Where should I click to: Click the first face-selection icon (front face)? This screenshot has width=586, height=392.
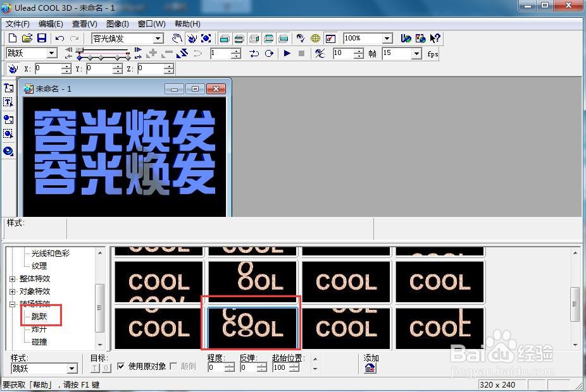tap(224, 39)
